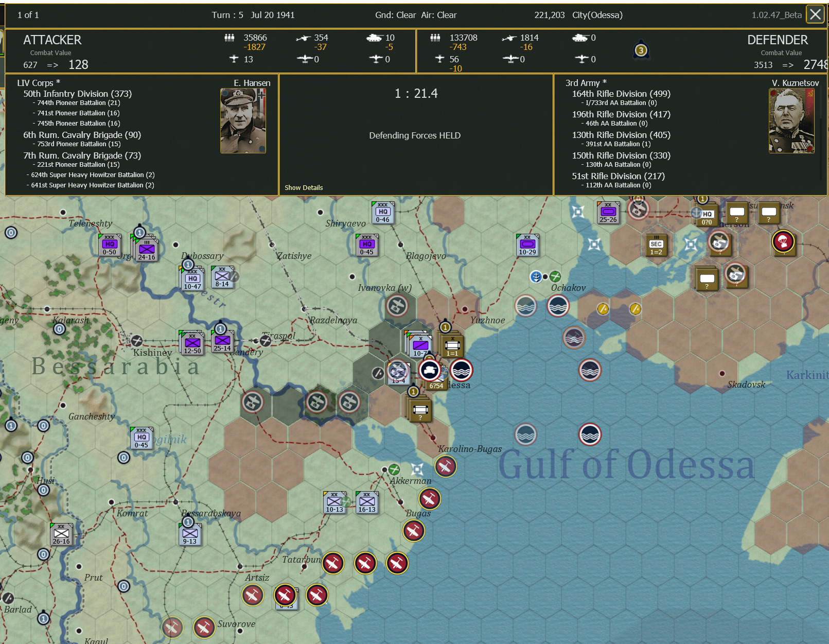Click the 391st AA Battalion (1) entry
The height and width of the screenshot is (644, 829).
618,144
